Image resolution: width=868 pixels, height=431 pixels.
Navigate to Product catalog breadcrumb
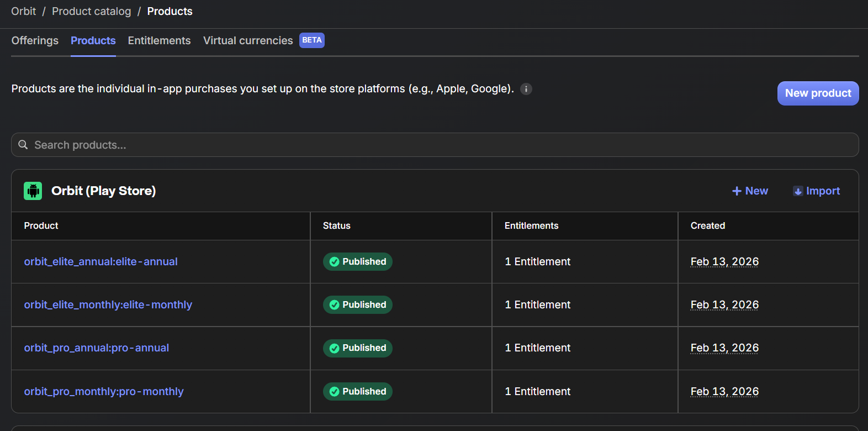(x=92, y=11)
